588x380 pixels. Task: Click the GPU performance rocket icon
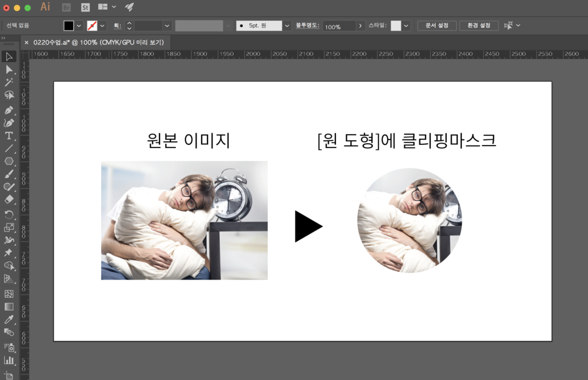click(x=130, y=7)
